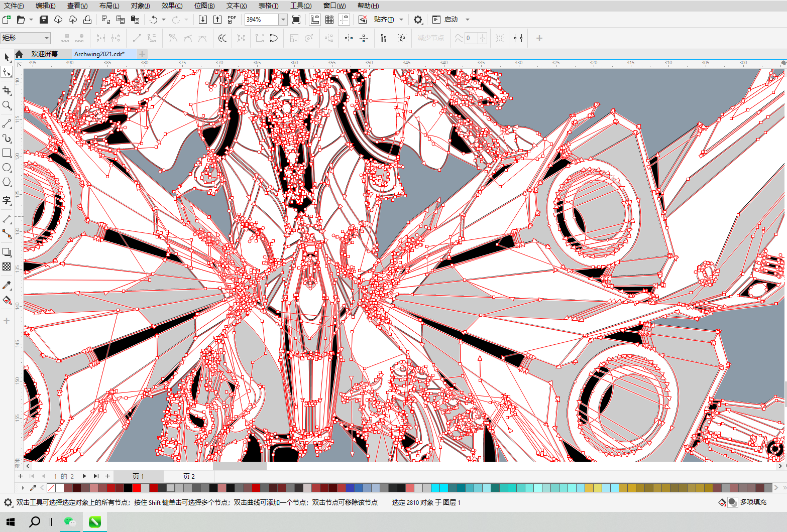Open the Windows Start menu
The height and width of the screenshot is (532, 787).
11,522
